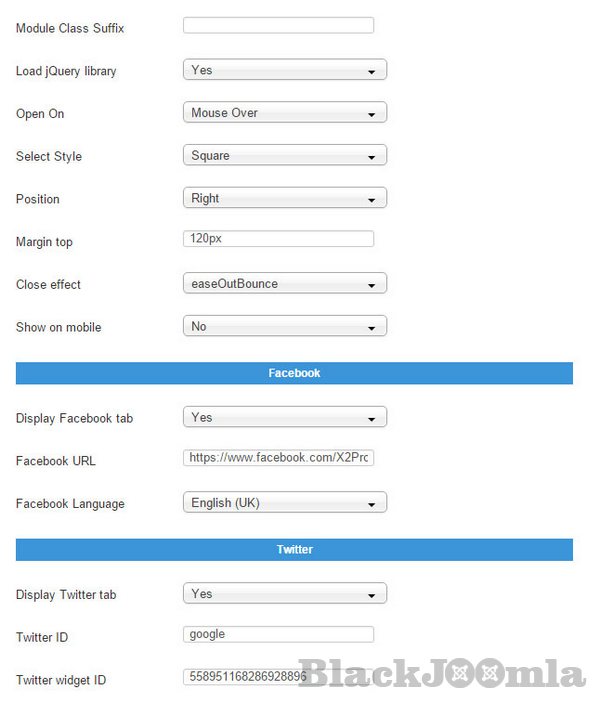The height and width of the screenshot is (703, 600).
Task: Click the Facebook Language label text
Action: (70, 504)
